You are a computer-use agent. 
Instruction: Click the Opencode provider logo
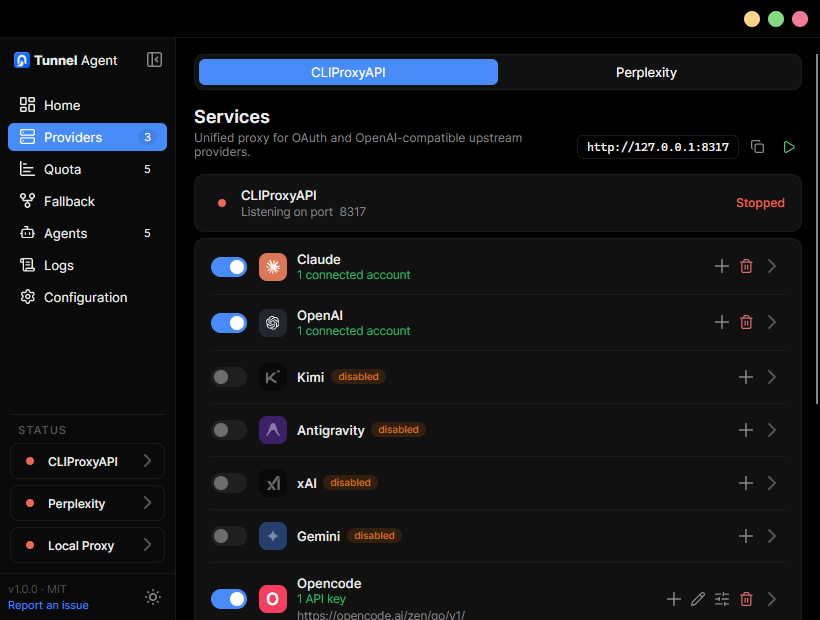(x=273, y=599)
